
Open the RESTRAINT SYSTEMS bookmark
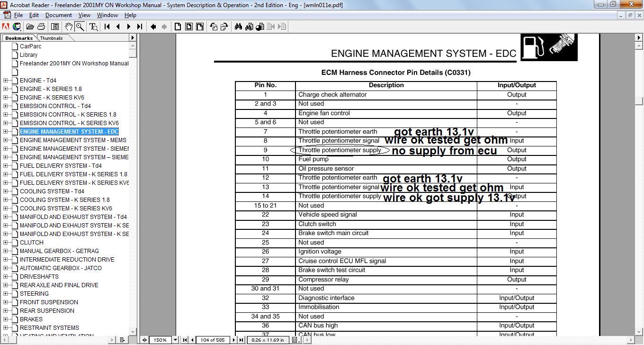(49, 328)
